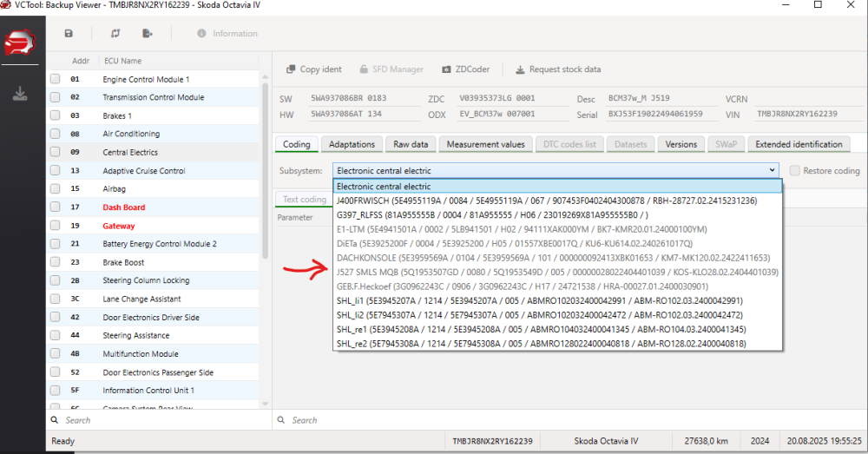Tick checkbox for Gateway ECU

point(56,226)
